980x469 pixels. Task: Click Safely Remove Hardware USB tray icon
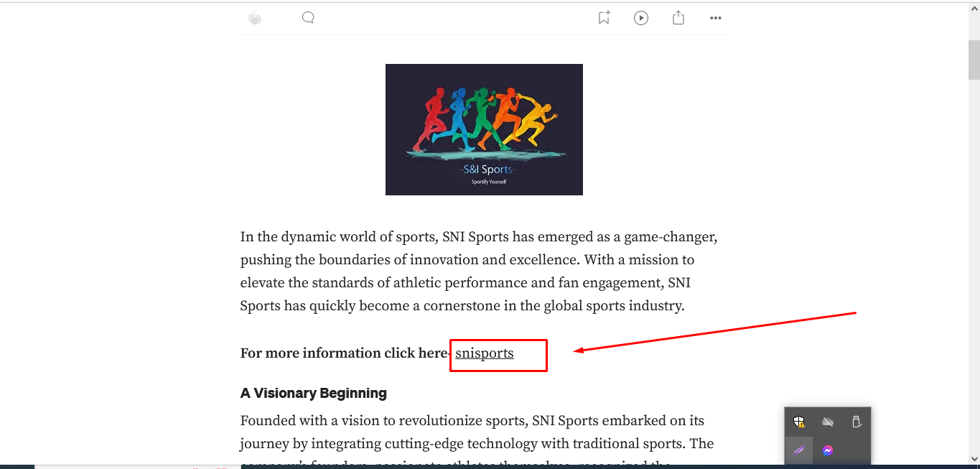857,422
